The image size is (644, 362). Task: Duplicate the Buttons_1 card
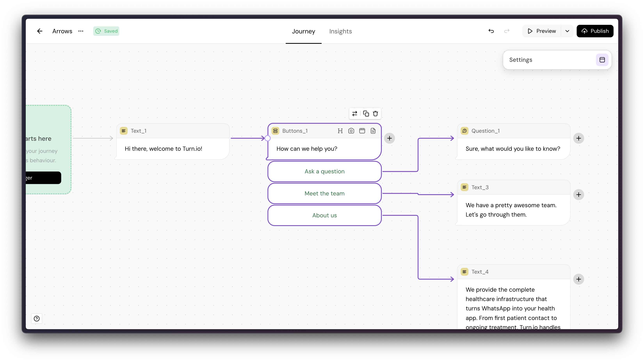(366, 114)
